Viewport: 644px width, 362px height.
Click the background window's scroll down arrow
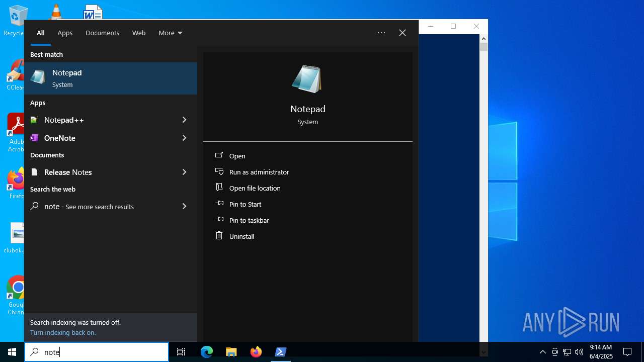click(x=484, y=352)
